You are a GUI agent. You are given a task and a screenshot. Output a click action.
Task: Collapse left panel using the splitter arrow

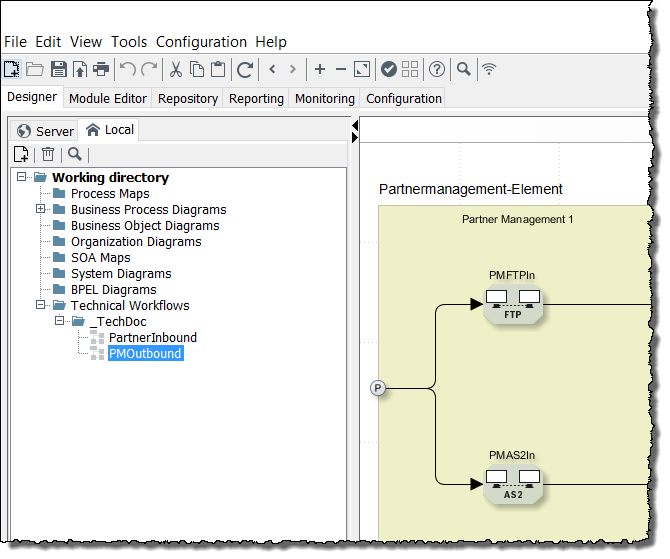pos(354,128)
